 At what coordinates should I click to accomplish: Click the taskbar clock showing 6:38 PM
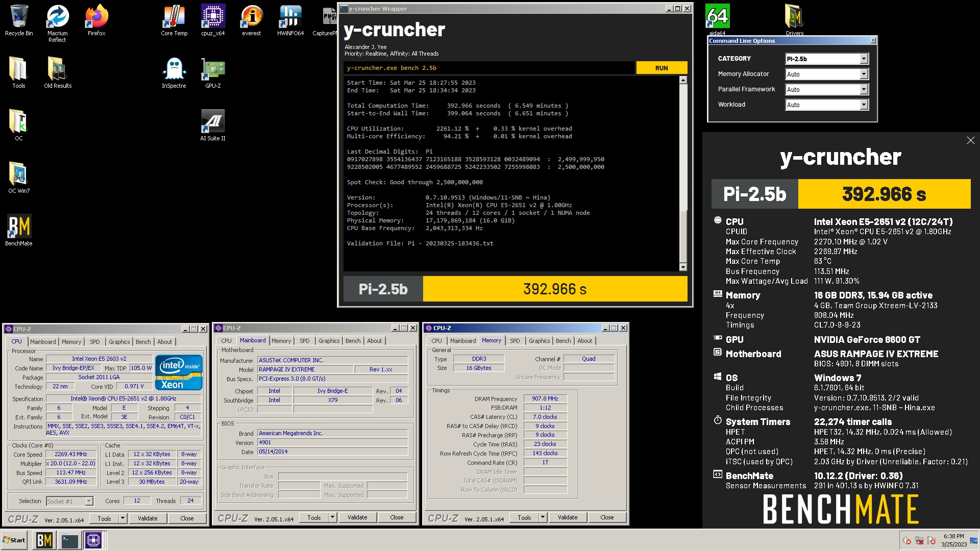click(953, 540)
